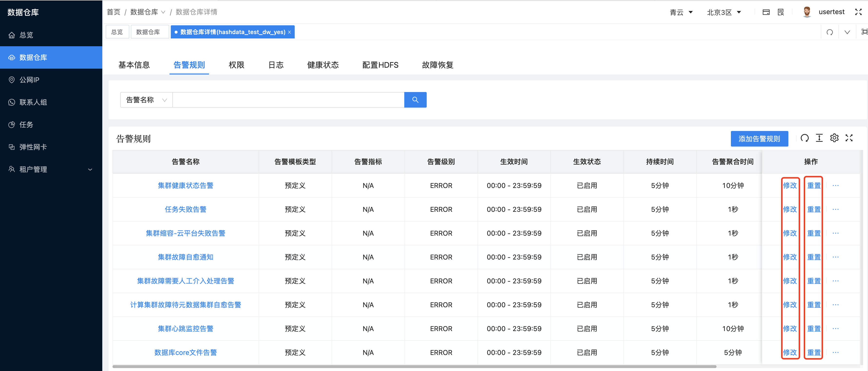
Task: Click the 联系人组 contact group icon
Action: (x=12, y=102)
